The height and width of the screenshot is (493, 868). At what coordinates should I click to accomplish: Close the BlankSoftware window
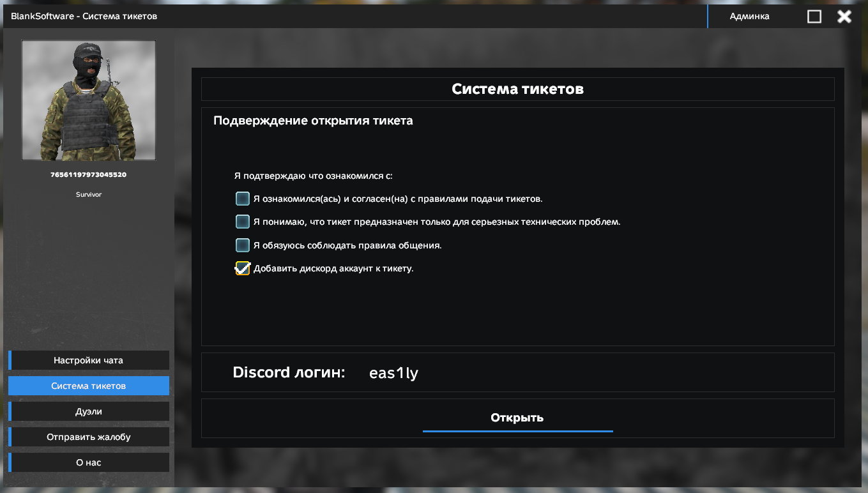pos(844,17)
